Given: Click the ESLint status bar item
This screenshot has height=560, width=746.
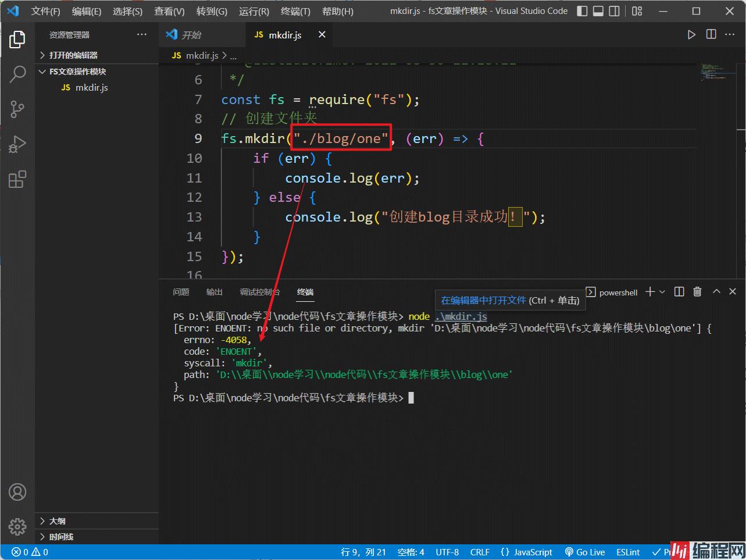Looking at the screenshot, I should [x=628, y=552].
